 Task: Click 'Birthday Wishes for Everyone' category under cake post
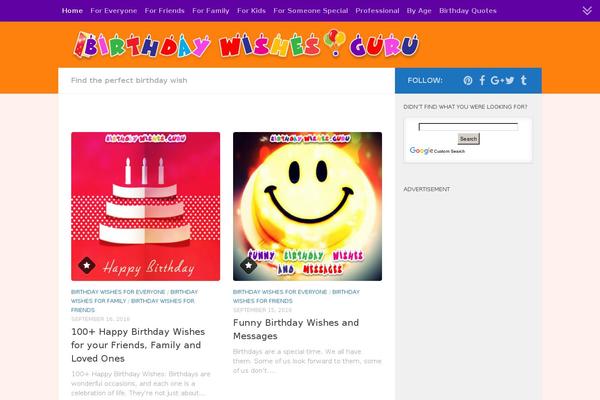click(x=118, y=292)
